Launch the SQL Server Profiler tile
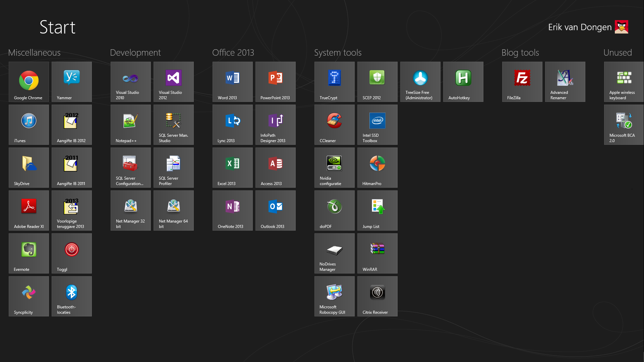Screen dimensions: 644x362 (x=174, y=168)
